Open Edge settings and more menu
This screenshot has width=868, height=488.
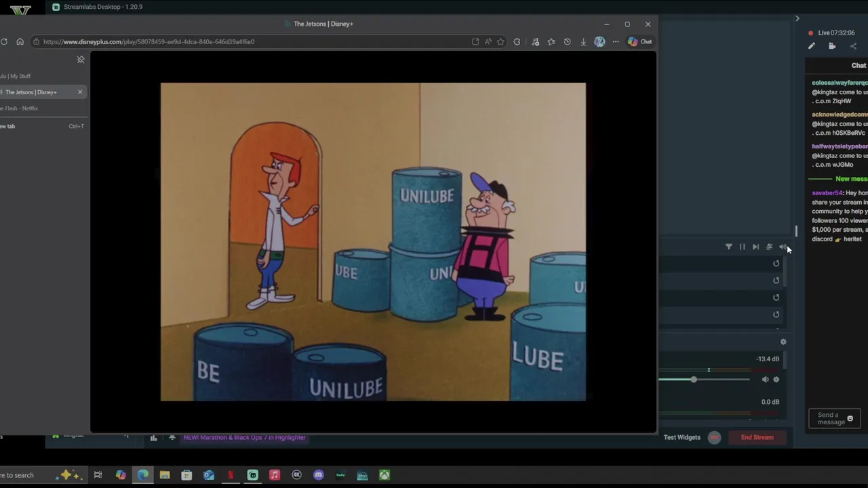point(616,41)
